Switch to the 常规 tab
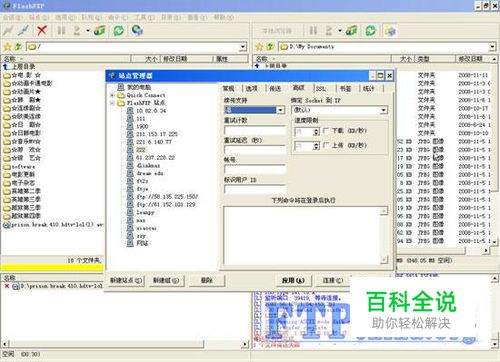This screenshot has width=500, height=362. pyautogui.click(x=228, y=88)
